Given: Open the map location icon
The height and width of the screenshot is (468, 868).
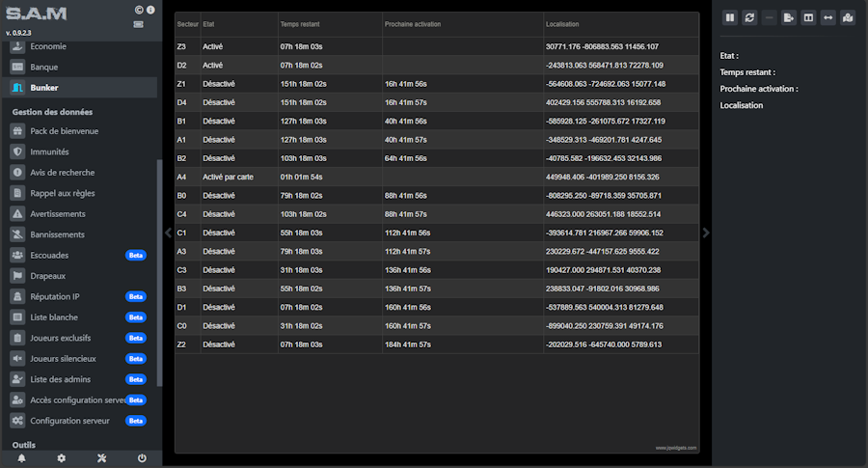Looking at the screenshot, I should [848, 17].
